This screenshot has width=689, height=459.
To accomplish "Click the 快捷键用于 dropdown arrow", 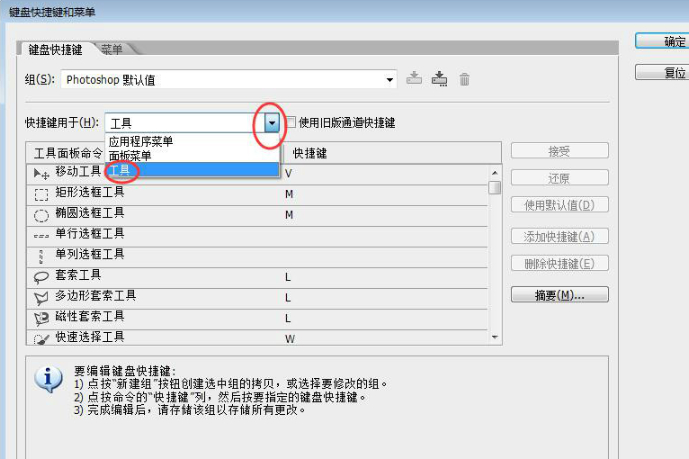I will pos(272,123).
